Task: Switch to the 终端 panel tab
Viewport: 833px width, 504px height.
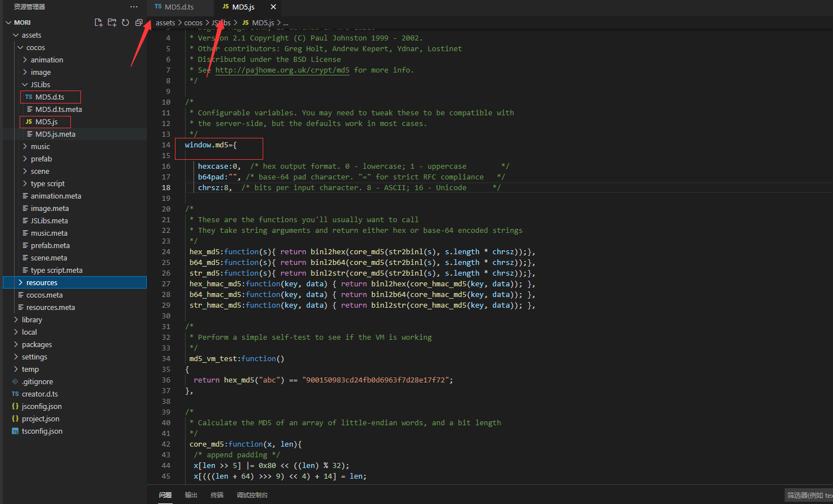Action: (x=217, y=495)
